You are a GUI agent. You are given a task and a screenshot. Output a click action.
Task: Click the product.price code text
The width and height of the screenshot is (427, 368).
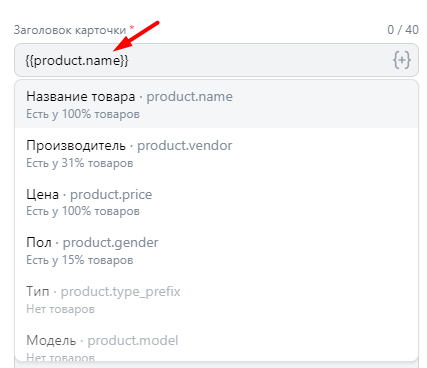point(111,194)
